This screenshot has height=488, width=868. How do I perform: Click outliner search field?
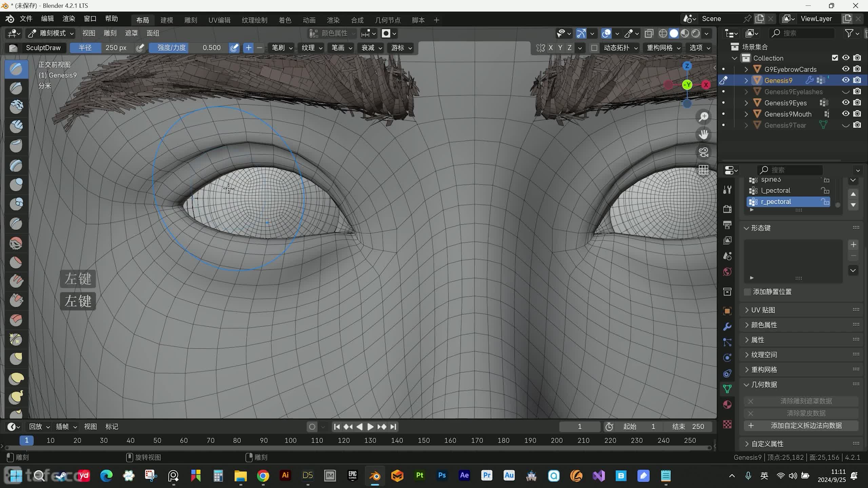(802, 33)
